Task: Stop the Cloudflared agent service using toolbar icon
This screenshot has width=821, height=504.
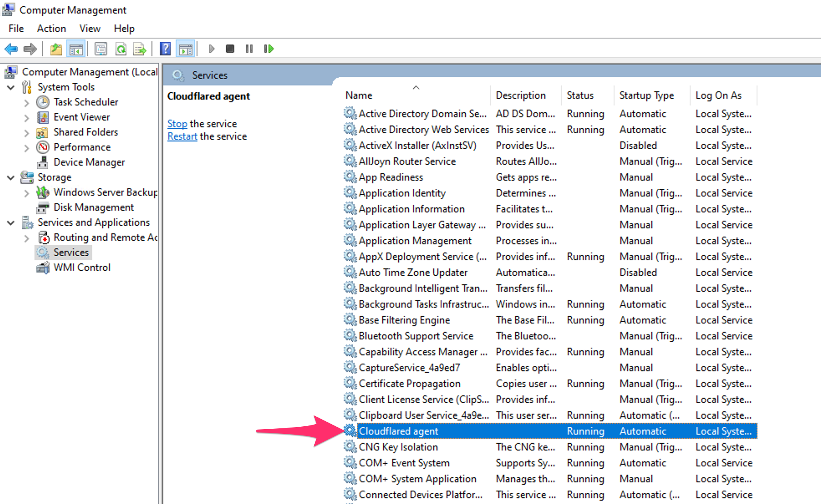Action: 229,49
